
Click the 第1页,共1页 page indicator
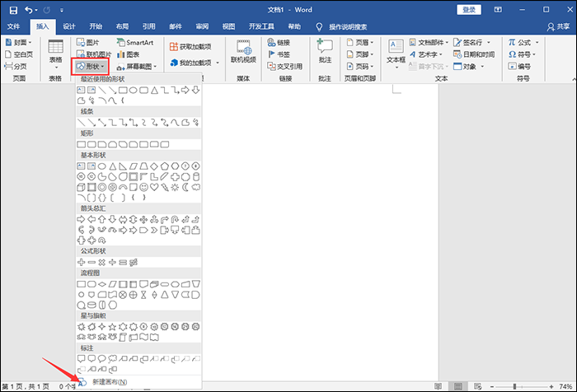pyautogui.click(x=26, y=386)
